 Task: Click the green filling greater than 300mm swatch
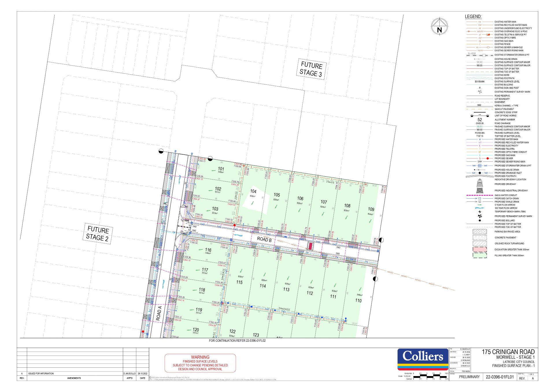click(480, 256)
